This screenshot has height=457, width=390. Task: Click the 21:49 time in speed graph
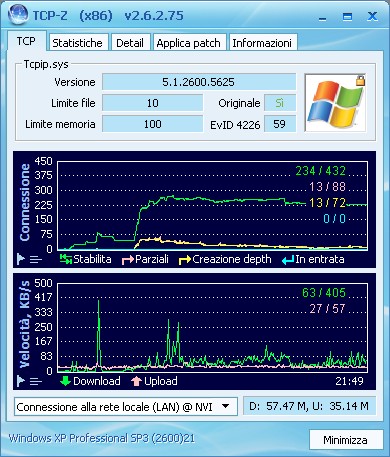(x=349, y=381)
